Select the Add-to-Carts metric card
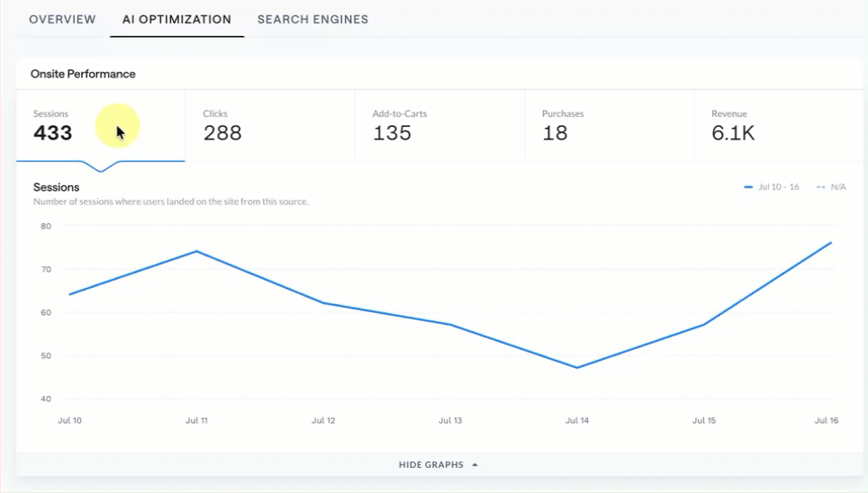 (x=439, y=126)
